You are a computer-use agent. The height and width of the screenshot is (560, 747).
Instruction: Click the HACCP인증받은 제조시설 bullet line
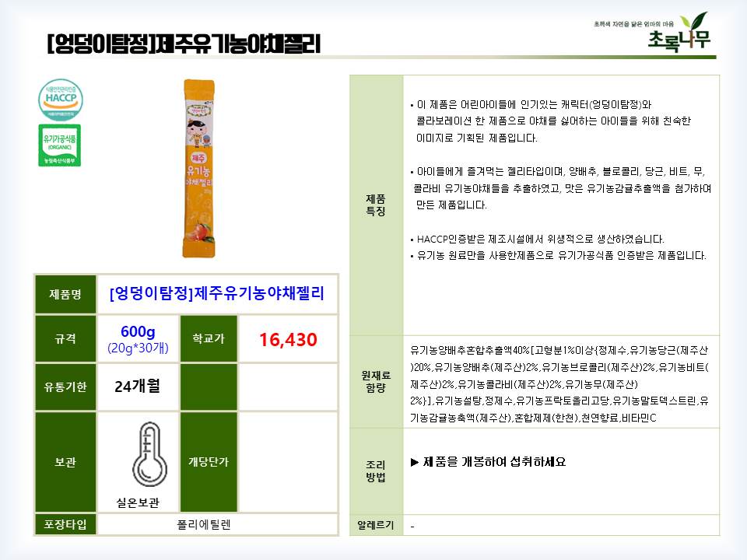(537, 239)
